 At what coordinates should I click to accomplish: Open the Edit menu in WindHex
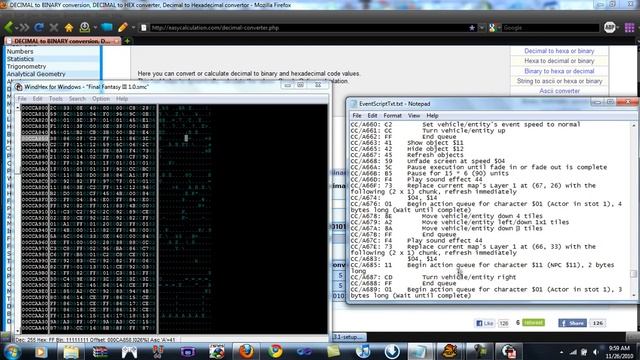(38, 99)
